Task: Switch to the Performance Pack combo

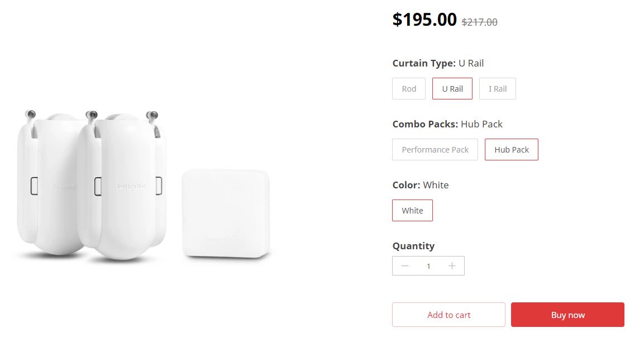Action: (435, 150)
